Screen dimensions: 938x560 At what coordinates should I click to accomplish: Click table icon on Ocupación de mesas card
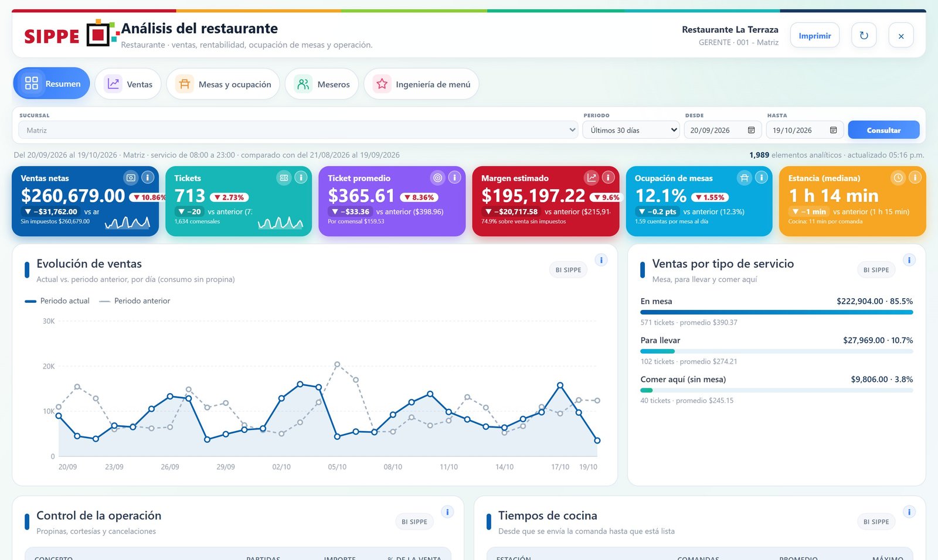click(745, 177)
